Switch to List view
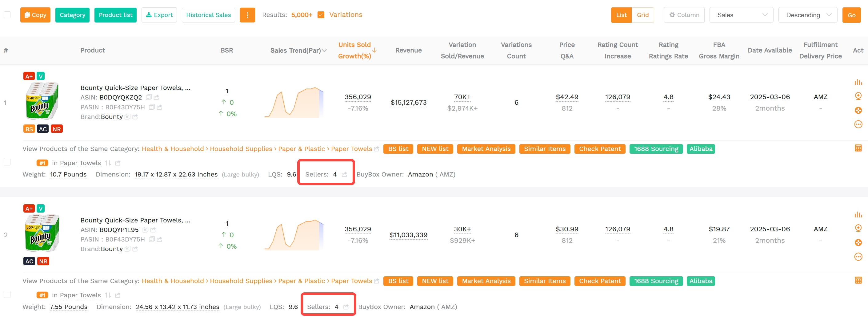868x317 pixels. 621,15
